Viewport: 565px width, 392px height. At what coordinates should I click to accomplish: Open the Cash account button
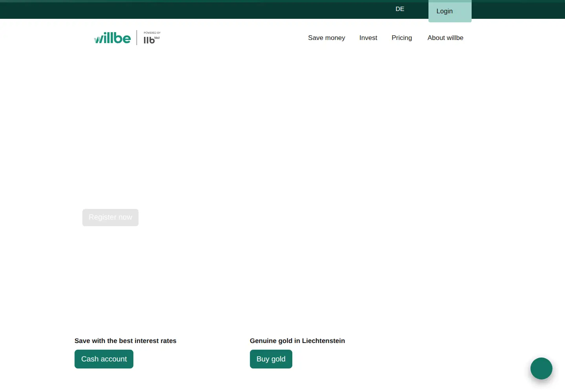tap(104, 359)
